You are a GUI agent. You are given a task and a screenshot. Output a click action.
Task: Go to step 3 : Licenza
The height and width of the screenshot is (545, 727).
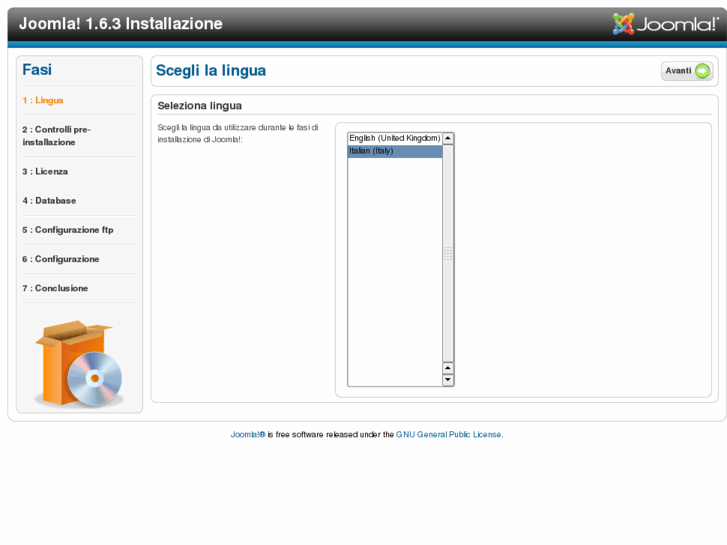[45, 172]
